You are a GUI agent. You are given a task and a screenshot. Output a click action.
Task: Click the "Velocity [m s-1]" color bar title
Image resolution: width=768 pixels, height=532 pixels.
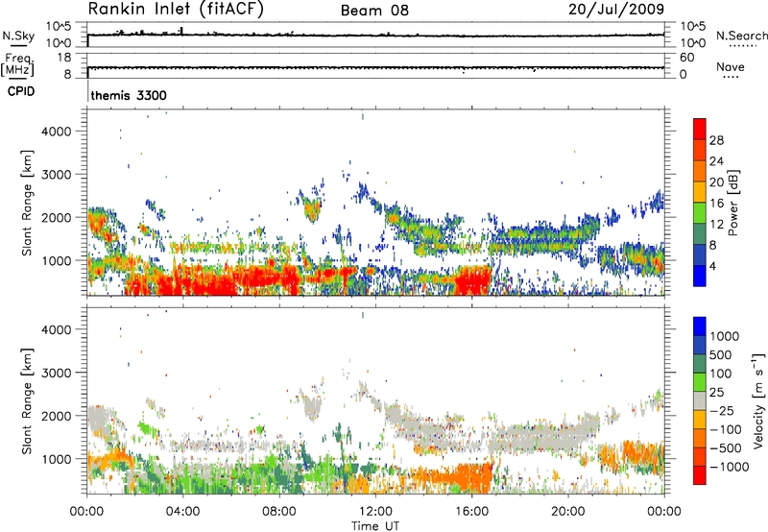point(758,400)
